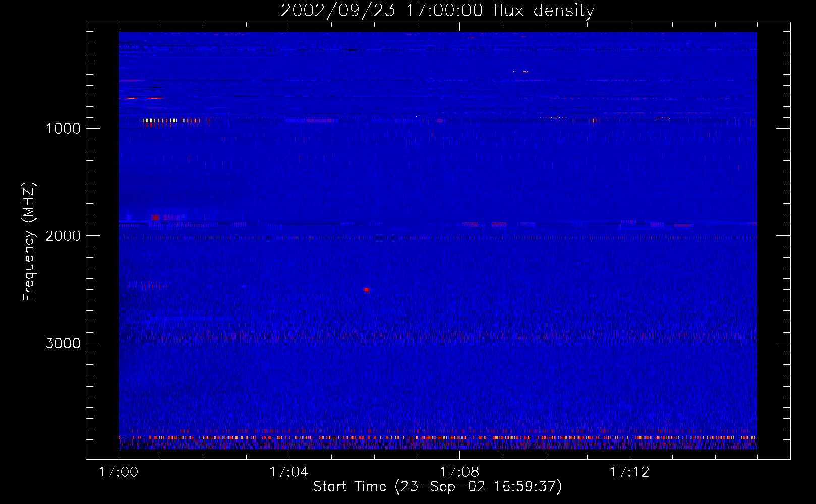Click the bright red burst spot near 2500 MHz
Screen dimensions: 816x504
click(367, 290)
